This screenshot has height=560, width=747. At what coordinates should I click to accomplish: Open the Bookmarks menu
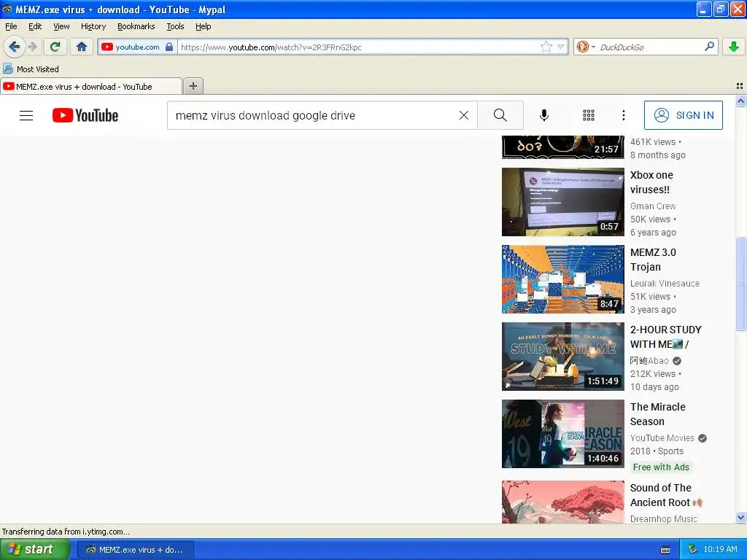click(x=136, y=26)
